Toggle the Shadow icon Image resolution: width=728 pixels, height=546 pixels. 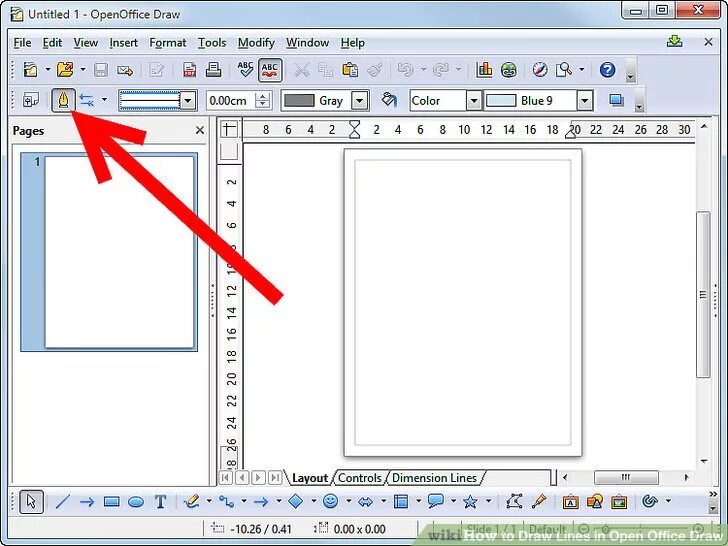pos(616,100)
